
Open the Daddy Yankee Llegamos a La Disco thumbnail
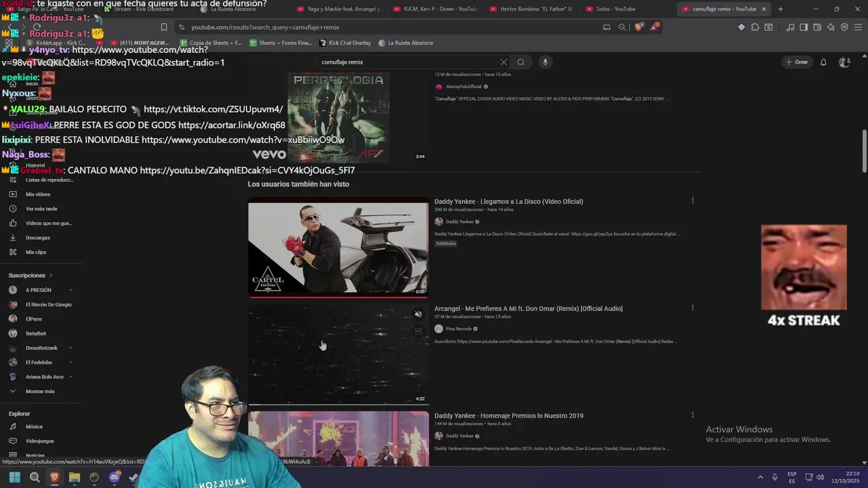(x=338, y=247)
